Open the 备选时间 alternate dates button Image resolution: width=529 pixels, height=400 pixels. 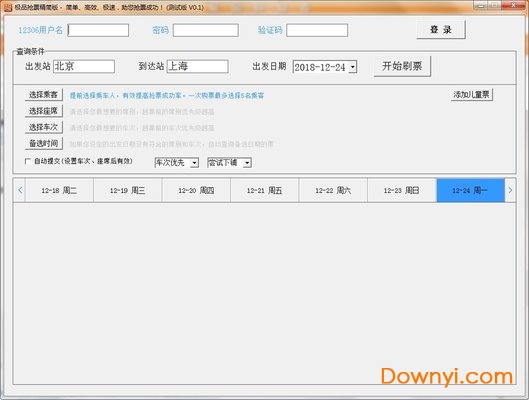[x=44, y=143]
